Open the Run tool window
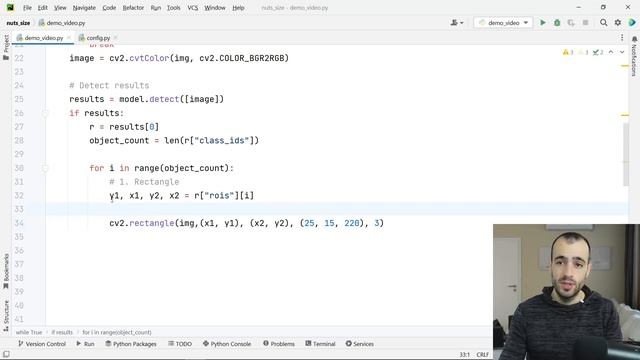Image resolution: width=640 pixels, height=360 pixels. pyautogui.click(x=85, y=344)
